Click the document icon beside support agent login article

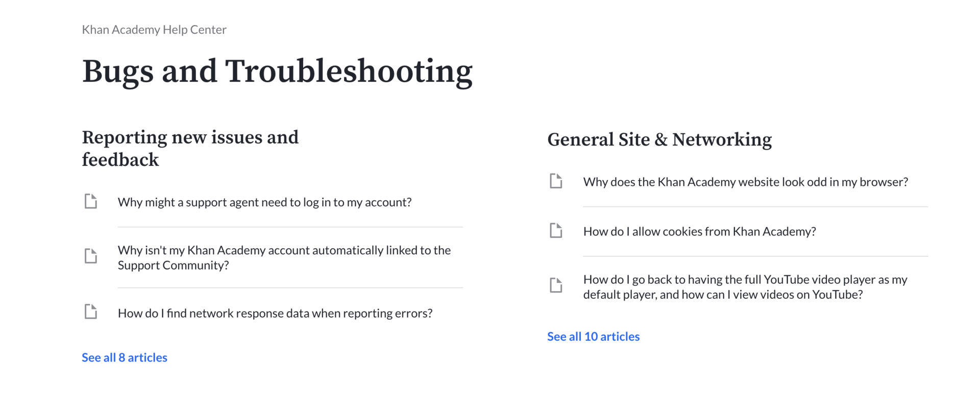90,201
